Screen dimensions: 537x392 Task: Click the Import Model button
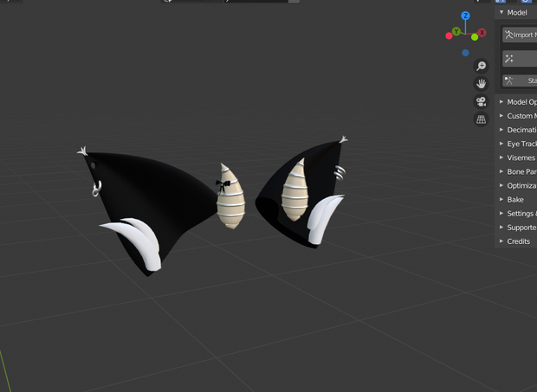[x=520, y=35]
